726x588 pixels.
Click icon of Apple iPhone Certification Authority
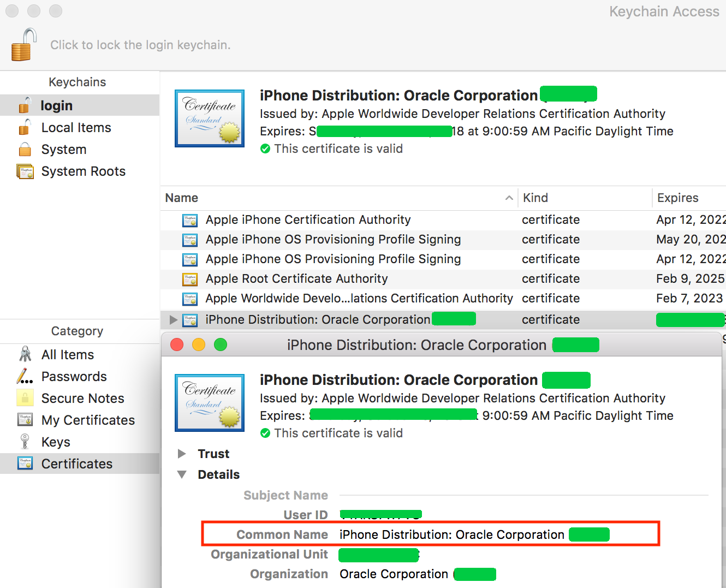tap(190, 220)
